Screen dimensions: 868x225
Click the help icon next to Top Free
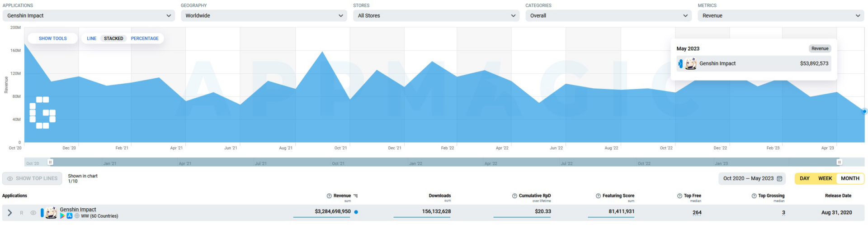pos(679,196)
